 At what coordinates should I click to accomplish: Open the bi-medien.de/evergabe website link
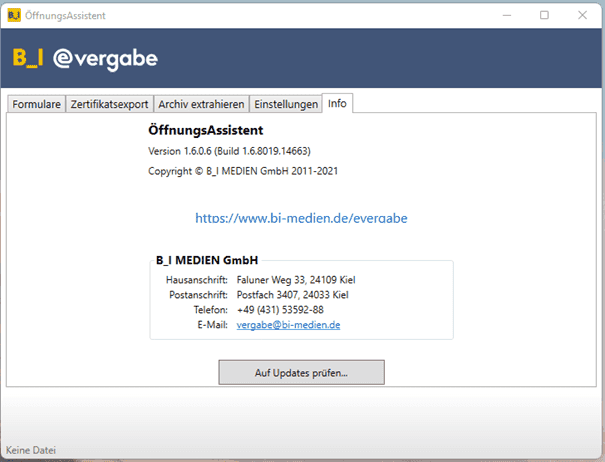tap(301, 218)
